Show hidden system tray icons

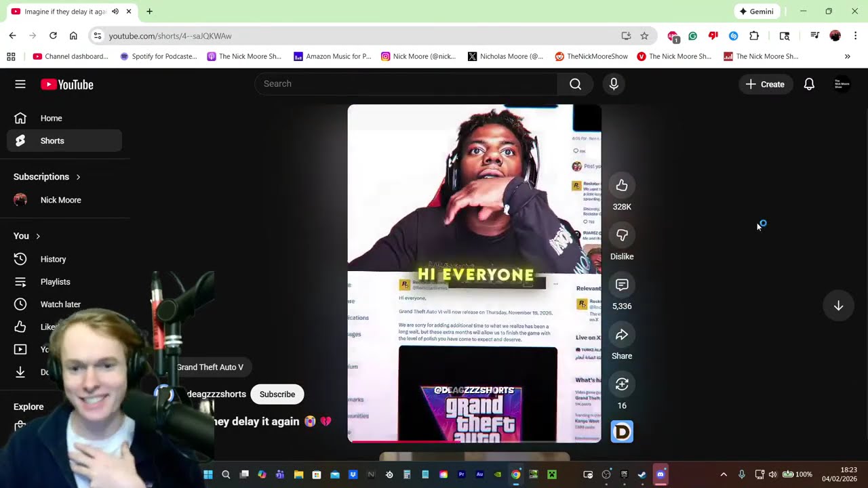coord(723,474)
